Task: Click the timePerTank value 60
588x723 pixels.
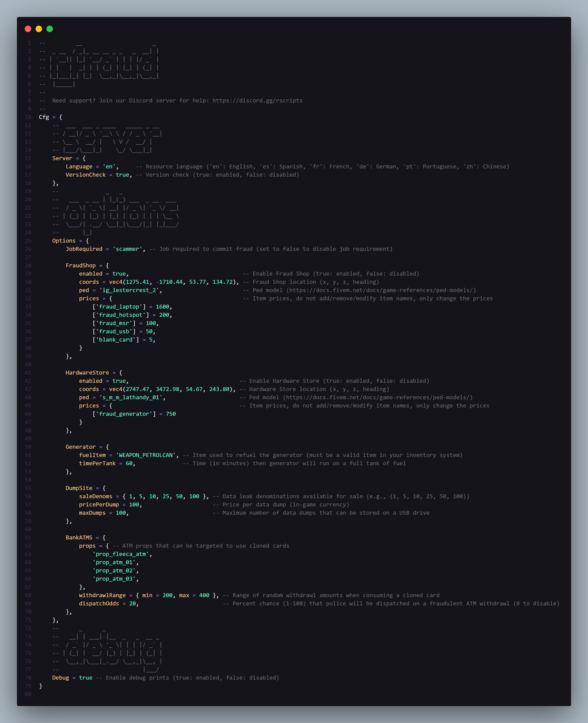Action: [129, 463]
